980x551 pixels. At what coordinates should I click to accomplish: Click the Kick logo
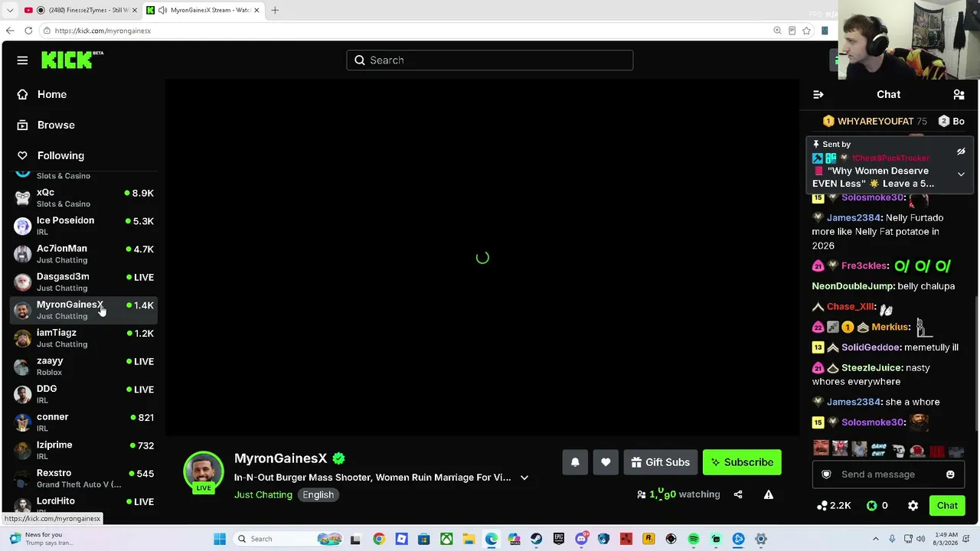72,60
